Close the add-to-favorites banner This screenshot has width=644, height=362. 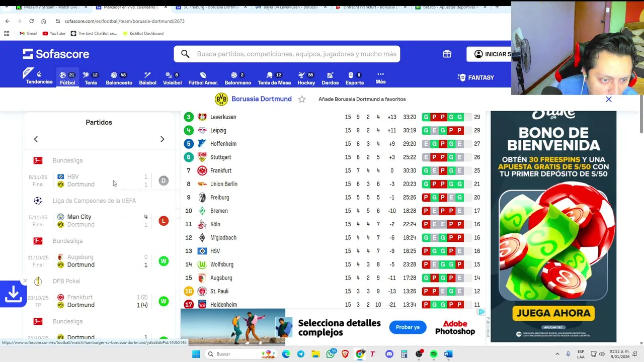[609, 99]
